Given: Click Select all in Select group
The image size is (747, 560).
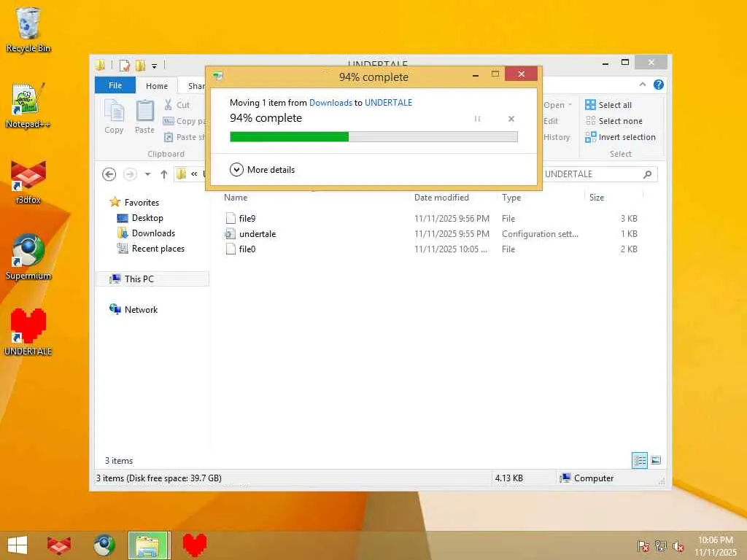Looking at the screenshot, I should click(608, 105).
